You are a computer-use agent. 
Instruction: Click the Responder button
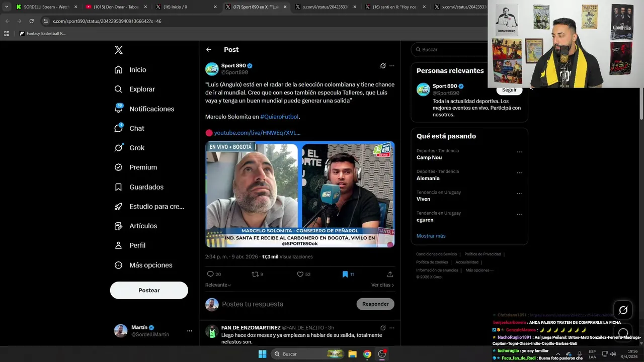[x=375, y=304]
